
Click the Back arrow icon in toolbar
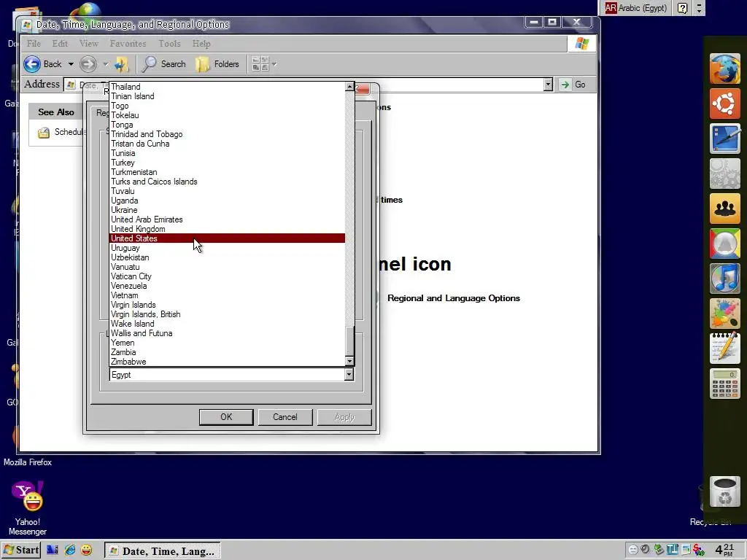[32, 64]
